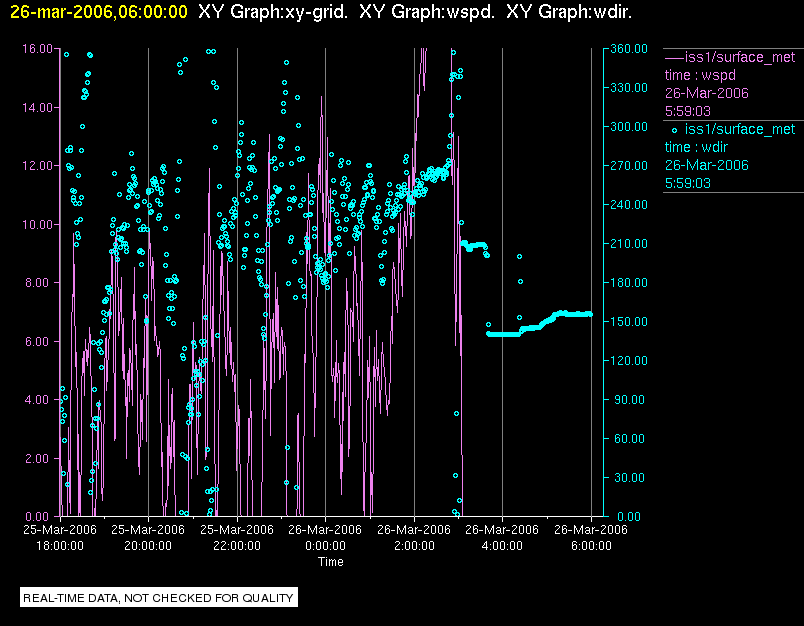Click the 25-Mar-2006 22:00:00 x-axis tick label
The image size is (804, 626).
point(237,538)
